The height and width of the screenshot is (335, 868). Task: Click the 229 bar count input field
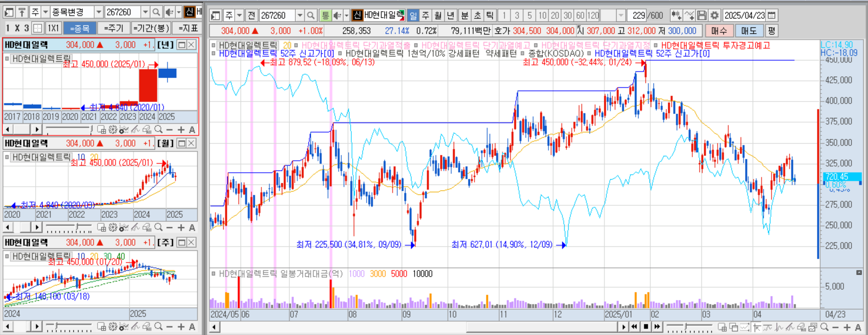[637, 16]
